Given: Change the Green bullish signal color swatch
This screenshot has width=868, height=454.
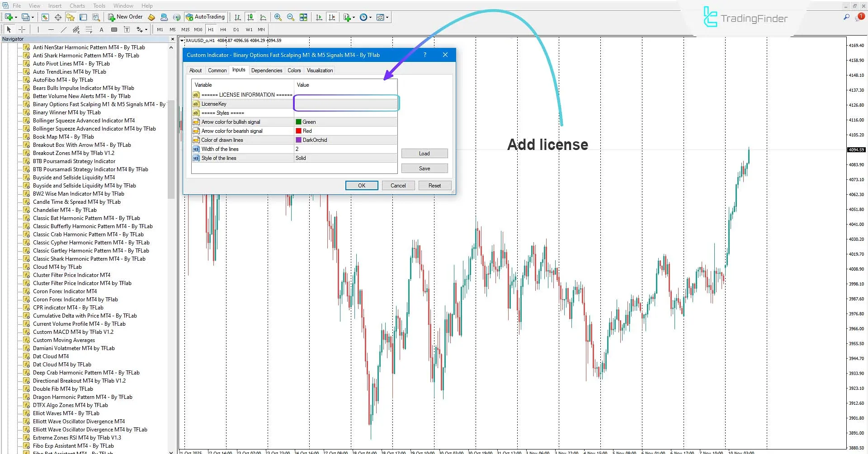Looking at the screenshot, I should coord(299,122).
